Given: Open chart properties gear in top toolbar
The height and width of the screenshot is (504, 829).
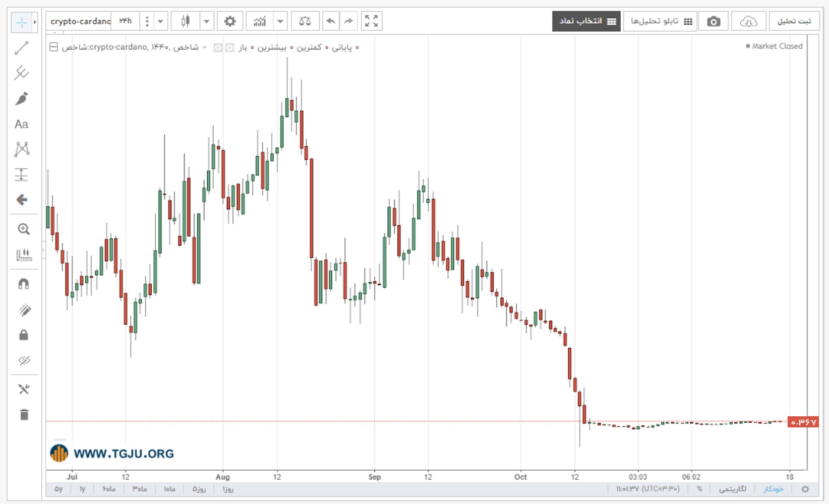Looking at the screenshot, I should point(230,21).
